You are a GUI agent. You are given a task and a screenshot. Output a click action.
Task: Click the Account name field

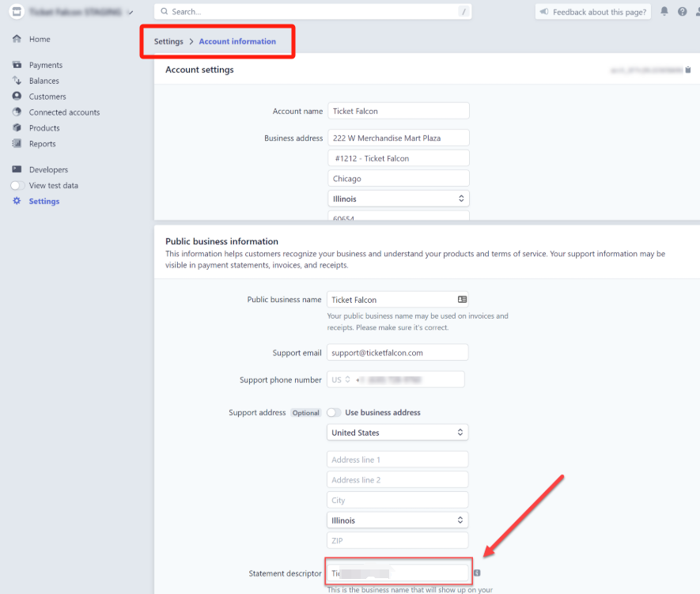coord(398,111)
